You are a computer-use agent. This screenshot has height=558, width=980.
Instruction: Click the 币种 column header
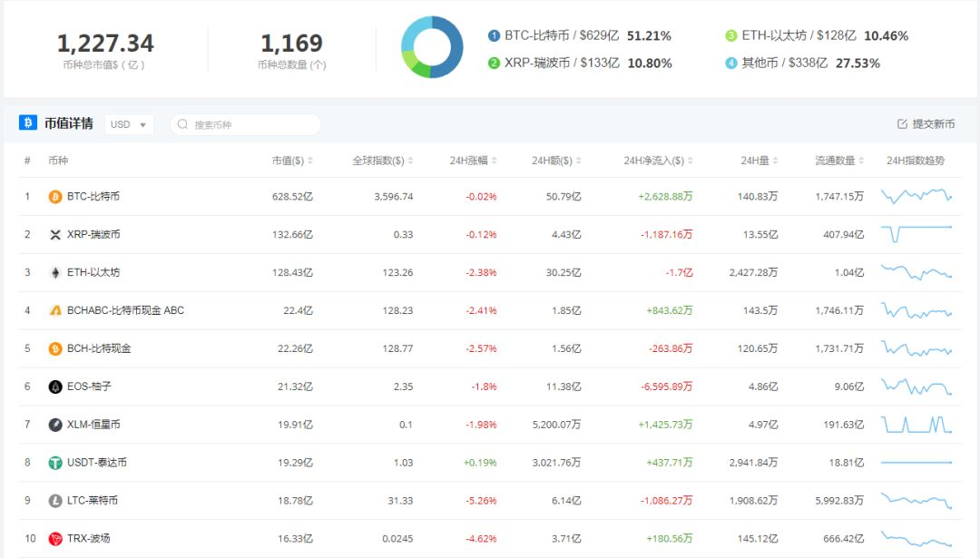[x=58, y=162]
